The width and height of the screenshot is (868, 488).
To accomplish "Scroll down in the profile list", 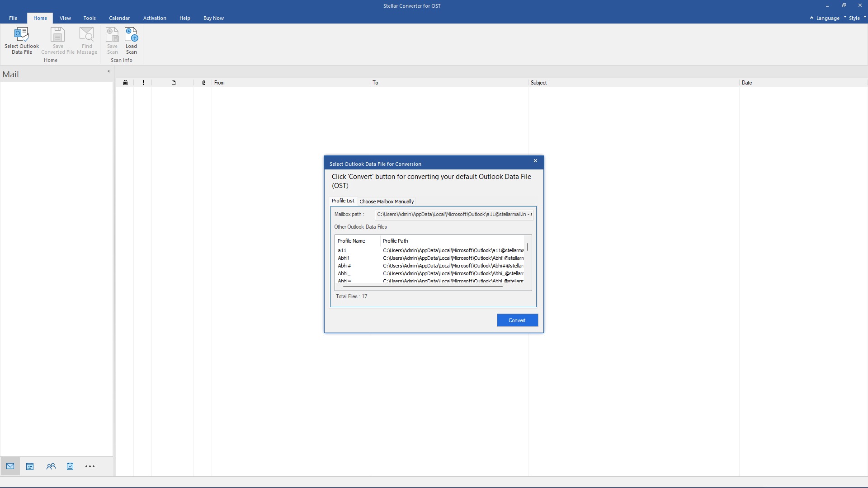I will 527,284.
